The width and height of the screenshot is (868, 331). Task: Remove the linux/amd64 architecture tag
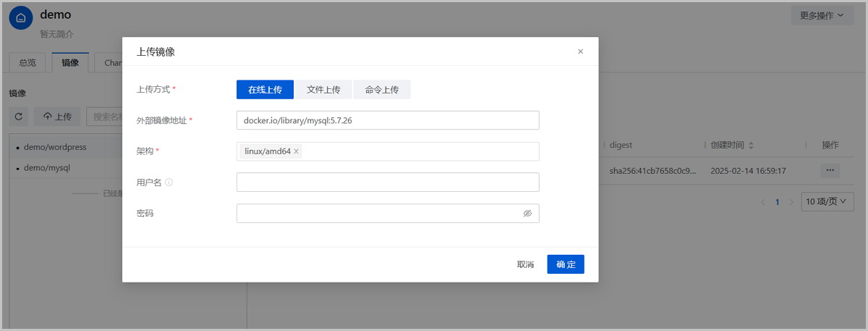(x=297, y=151)
